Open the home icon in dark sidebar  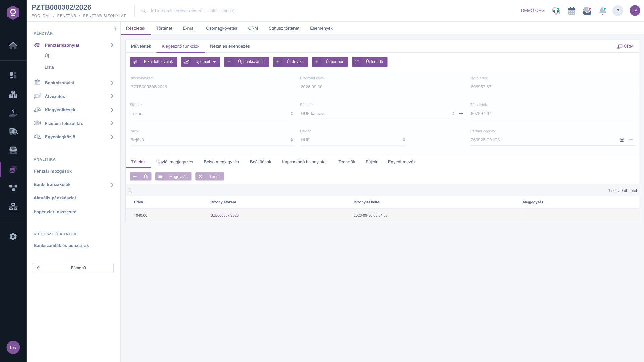pyautogui.click(x=13, y=45)
